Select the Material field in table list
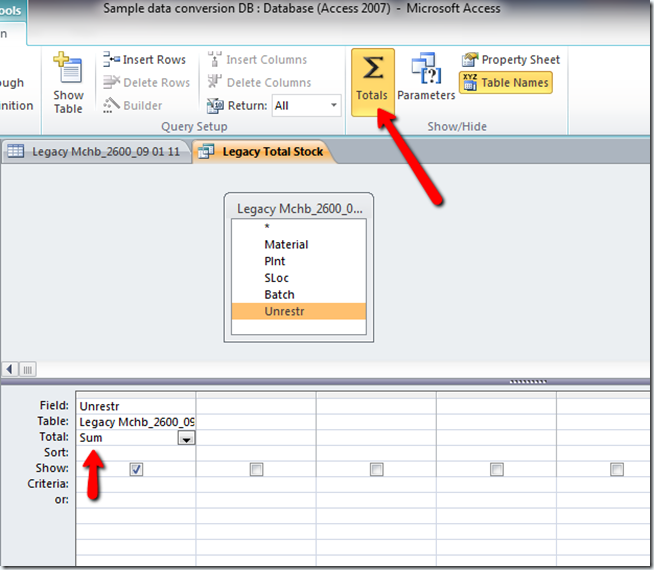 299,244
